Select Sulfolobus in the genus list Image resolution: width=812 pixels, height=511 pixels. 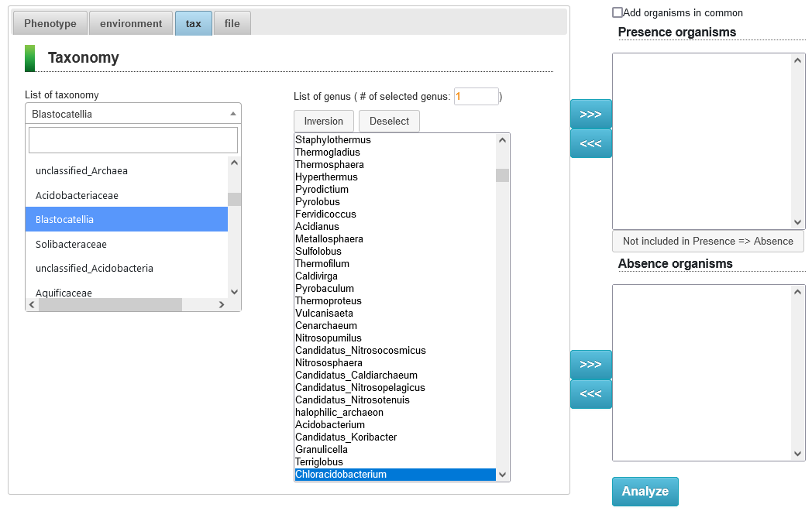click(x=318, y=251)
